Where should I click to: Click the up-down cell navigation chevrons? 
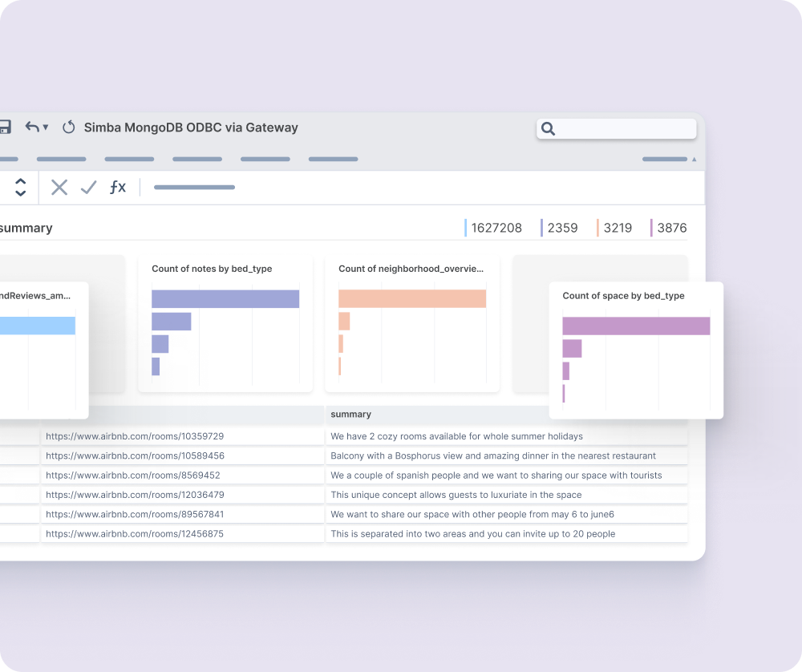pyautogui.click(x=20, y=187)
